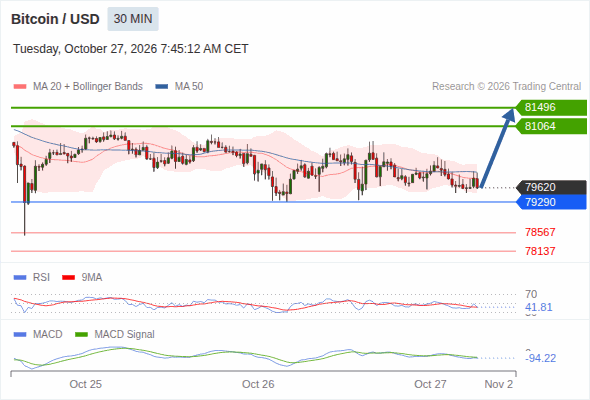Click the RSI value 41.81
Screen dimensions: 590x400
539,307
